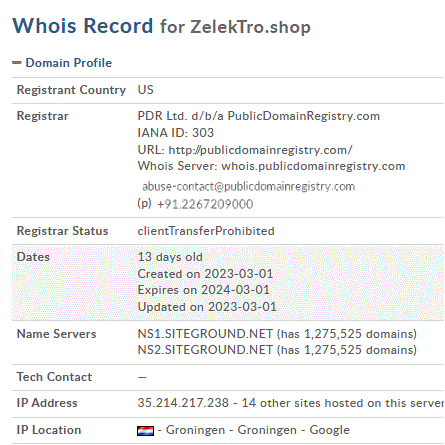Click the Groningen IP location text
The height and width of the screenshot is (445, 445).
pyautogui.click(x=195, y=430)
